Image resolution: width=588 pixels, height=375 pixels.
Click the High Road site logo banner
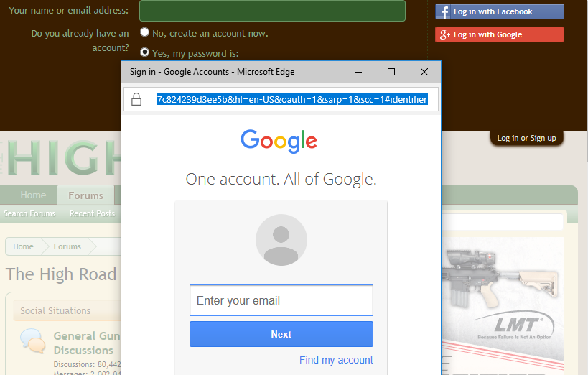pos(62,157)
